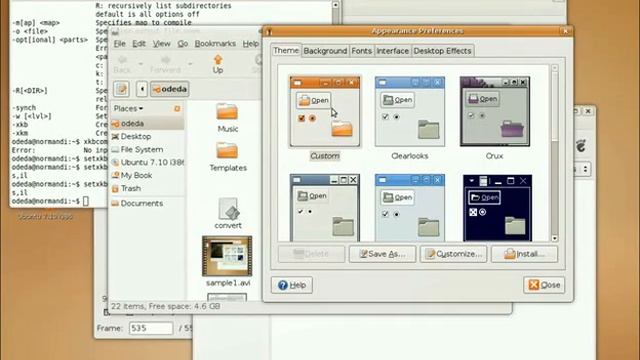Select odeda in Places sidebar
Screen dimensions: 640x360
click(147, 123)
